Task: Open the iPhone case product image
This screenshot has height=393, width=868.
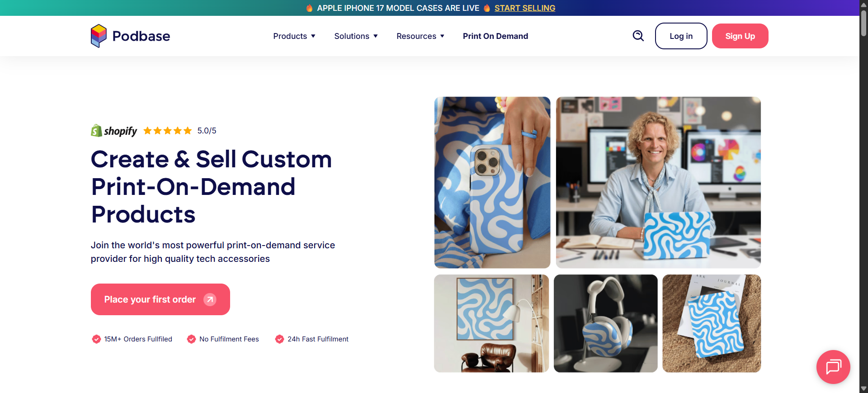Action: [492, 182]
